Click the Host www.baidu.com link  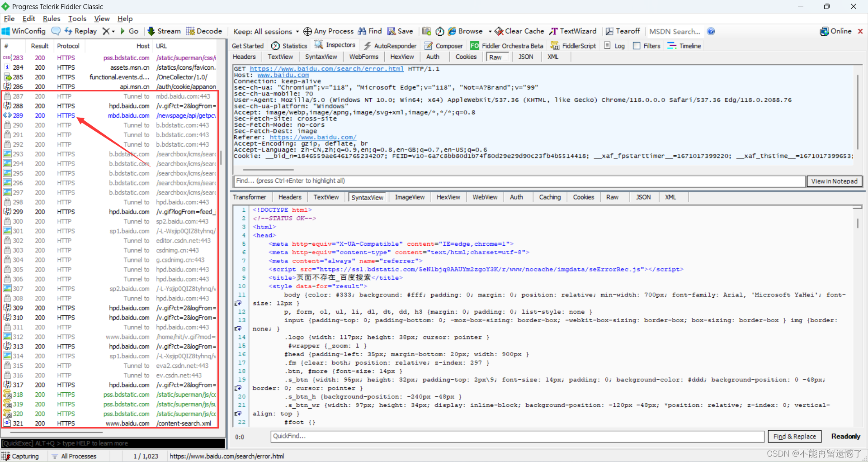283,75
